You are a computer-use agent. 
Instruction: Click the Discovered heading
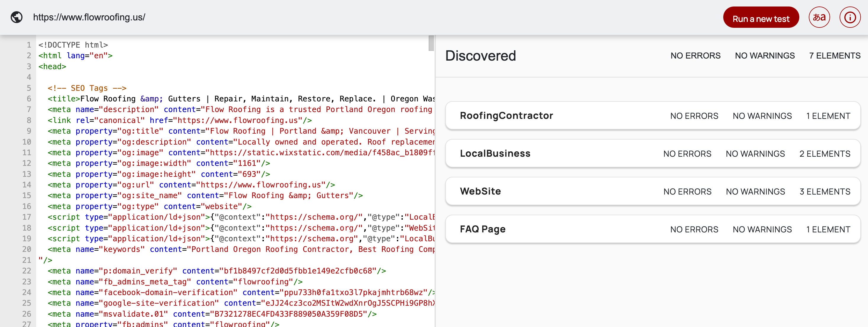pos(480,56)
